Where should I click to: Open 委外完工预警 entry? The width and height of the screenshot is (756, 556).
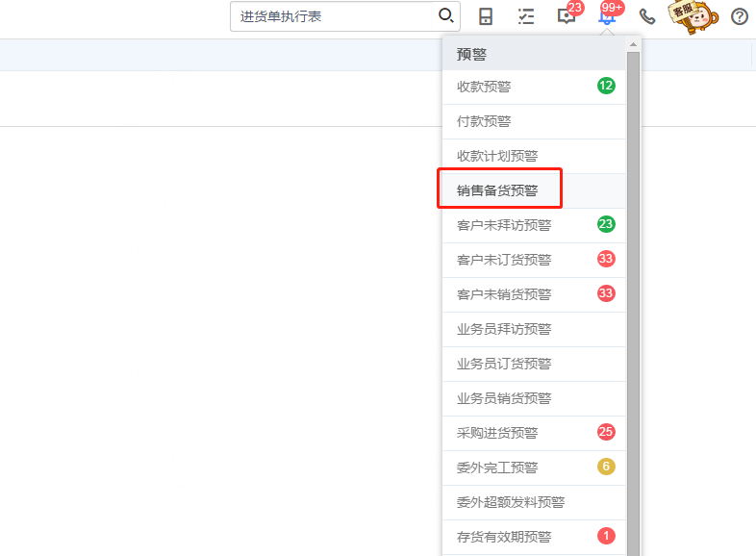pyautogui.click(x=534, y=468)
